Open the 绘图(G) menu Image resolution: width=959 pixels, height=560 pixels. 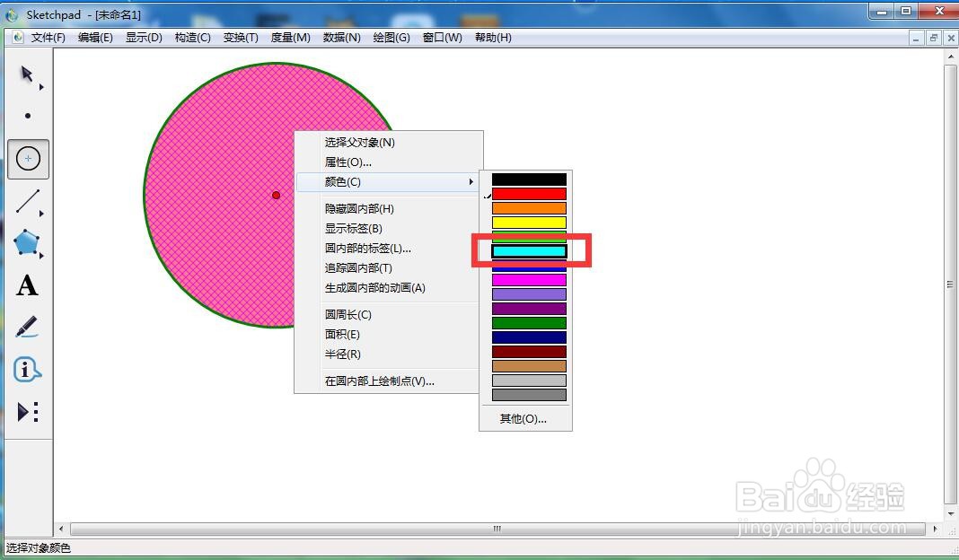[392, 38]
